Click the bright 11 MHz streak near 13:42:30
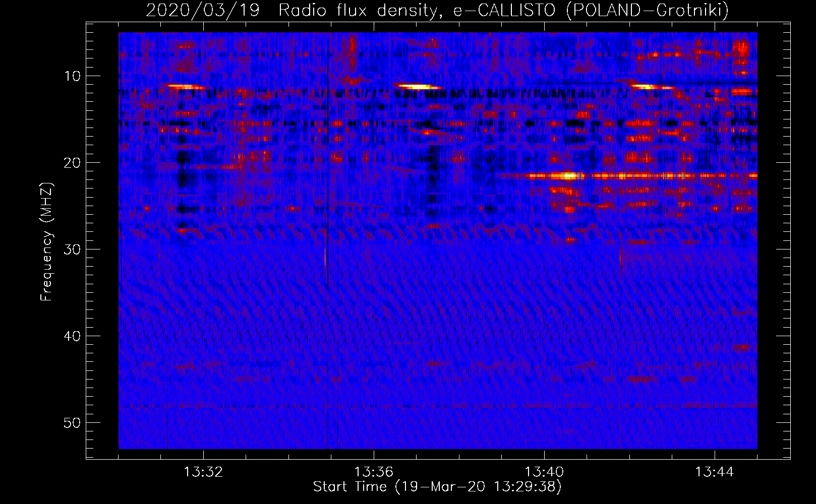This screenshot has height=504, width=816. (652, 87)
